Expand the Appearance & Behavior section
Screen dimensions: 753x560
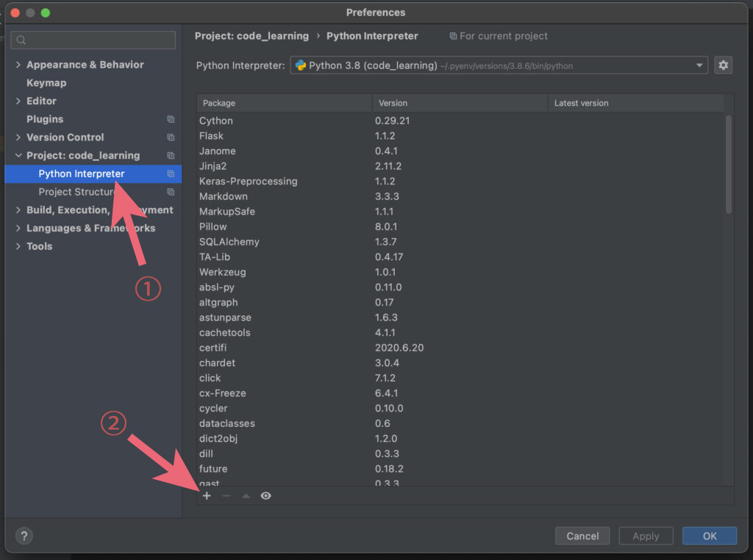18,64
